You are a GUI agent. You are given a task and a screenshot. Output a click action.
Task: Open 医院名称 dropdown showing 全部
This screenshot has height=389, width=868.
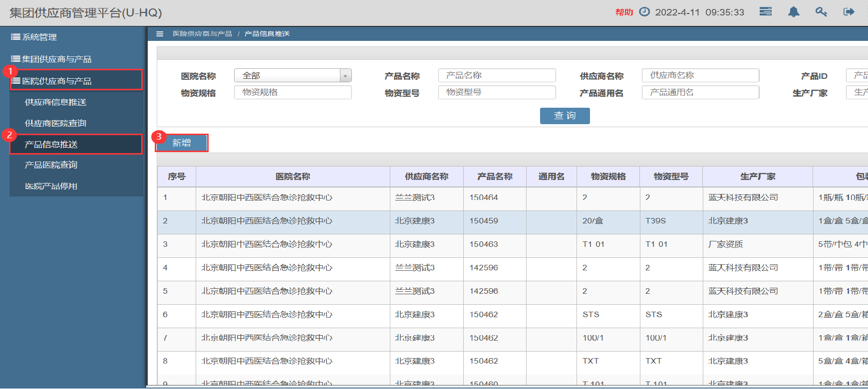(293, 75)
